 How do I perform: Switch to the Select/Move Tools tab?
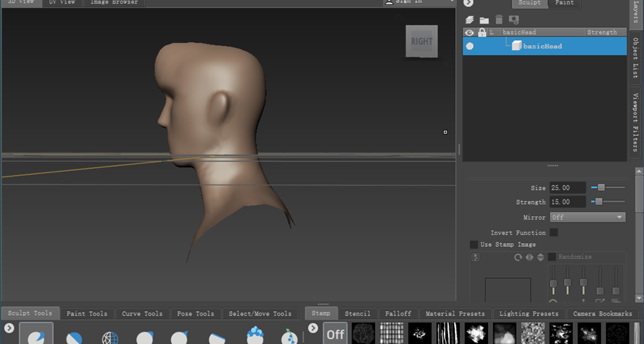(x=260, y=314)
